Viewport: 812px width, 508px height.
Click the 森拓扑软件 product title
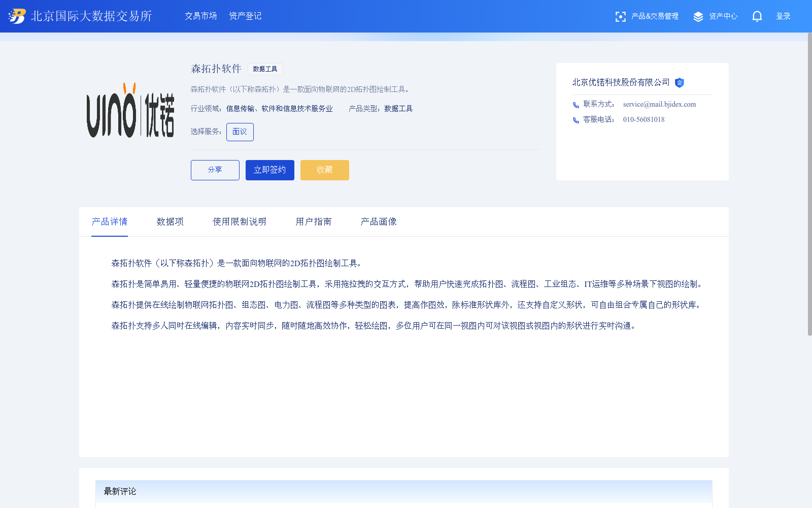tap(216, 69)
